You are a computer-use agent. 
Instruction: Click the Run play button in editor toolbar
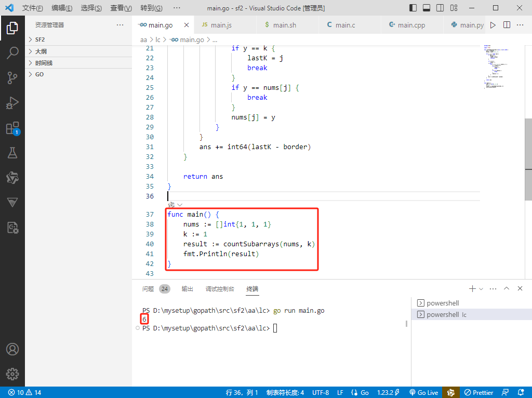coord(493,25)
